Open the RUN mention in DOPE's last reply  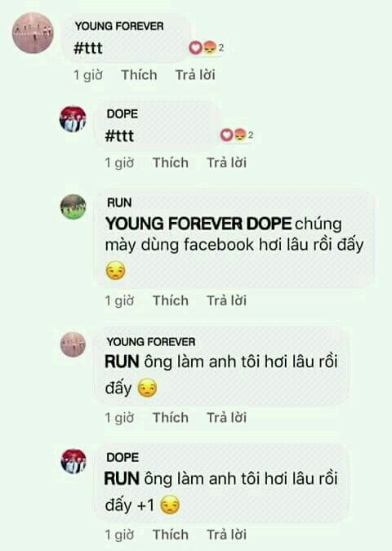(122, 479)
